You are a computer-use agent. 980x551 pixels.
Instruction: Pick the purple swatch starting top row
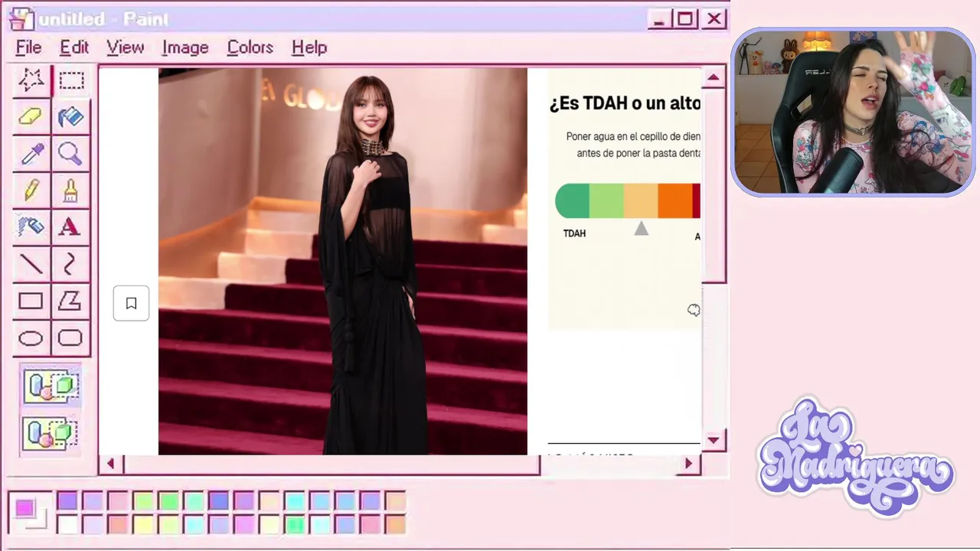(68, 501)
